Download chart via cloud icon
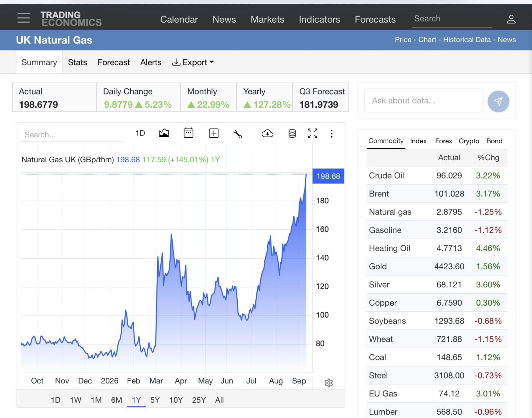Image resolution: width=532 pixels, height=418 pixels. click(x=267, y=134)
